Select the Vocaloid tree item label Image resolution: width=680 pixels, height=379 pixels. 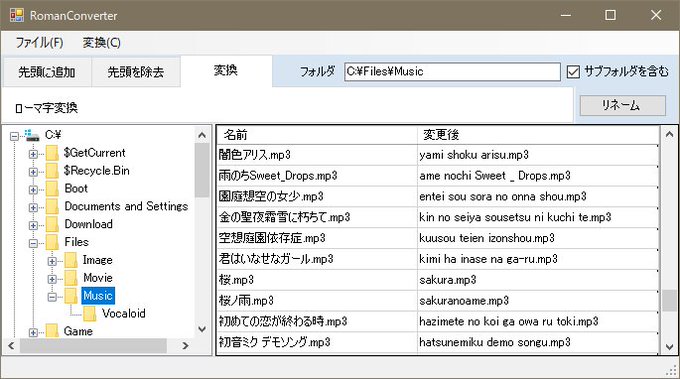pyautogui.click(x=124, y=314)
